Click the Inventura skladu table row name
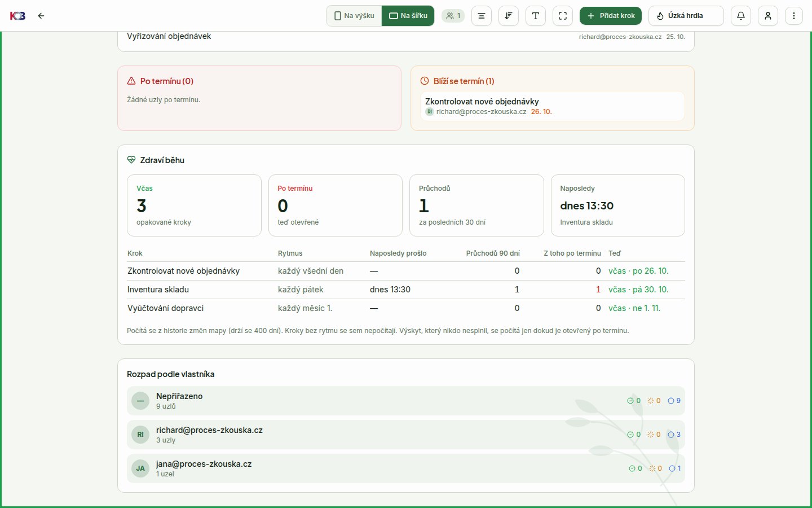This screenshot has width=812, height=508. (x=158, y=290)
